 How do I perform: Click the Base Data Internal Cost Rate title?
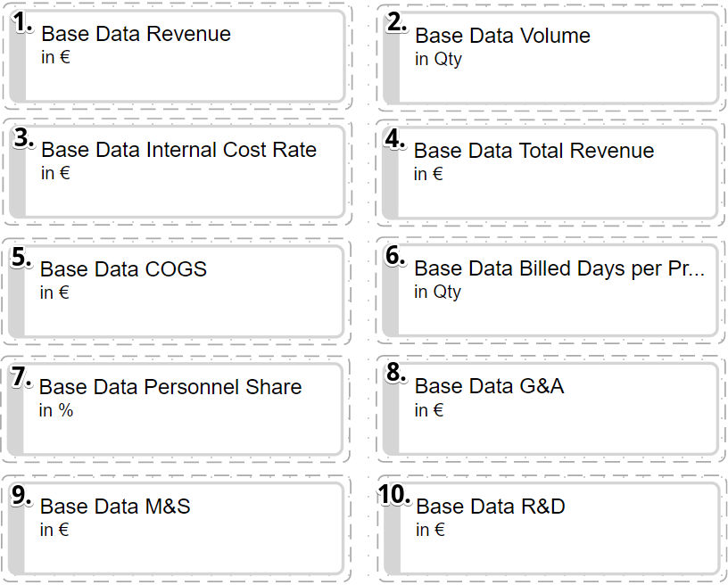click(x=178, y=150)
